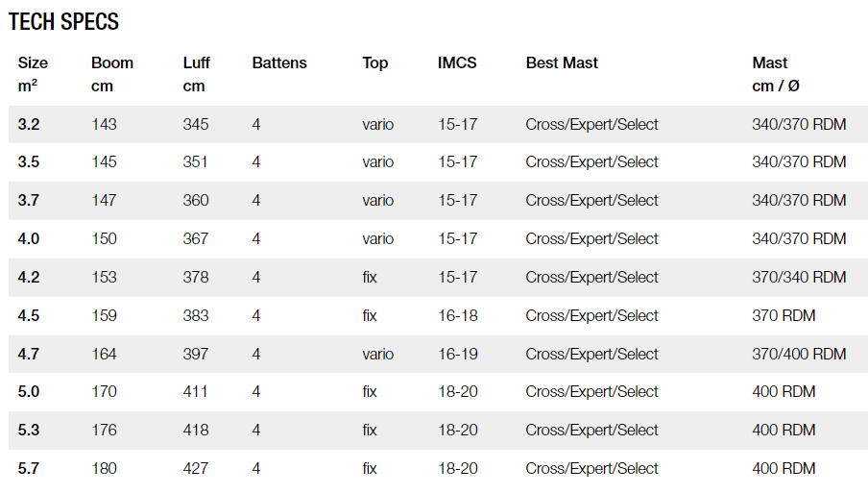Select the Size m² column header
Image resolution: width=868 pixels, height=494 pixels.
click(33, 74)
